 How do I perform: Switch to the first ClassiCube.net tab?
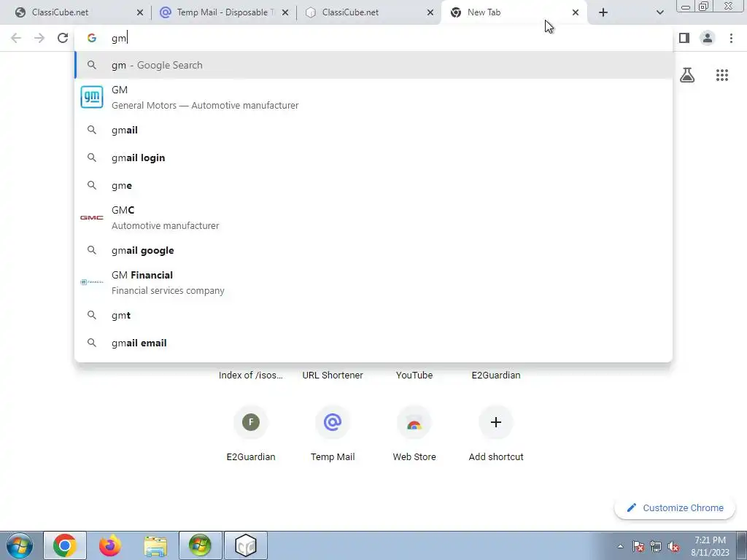pyautogui.click(x=78, y=12)
